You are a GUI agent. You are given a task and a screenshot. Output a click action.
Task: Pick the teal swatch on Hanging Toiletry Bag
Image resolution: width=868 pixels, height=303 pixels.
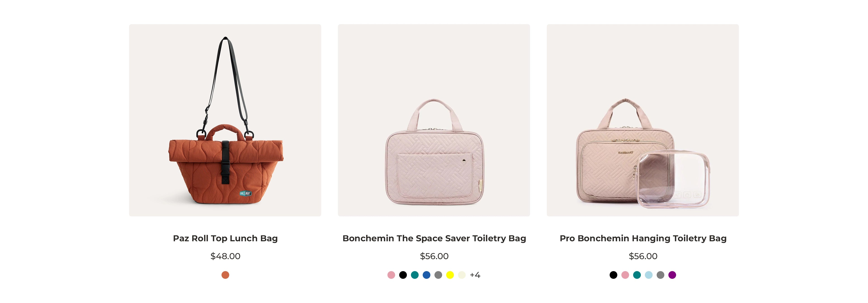point(637,275)
